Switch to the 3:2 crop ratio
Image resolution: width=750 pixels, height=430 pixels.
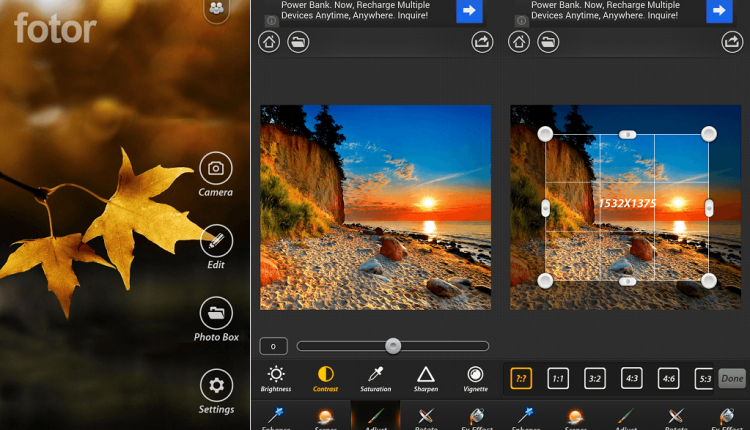click(x=595, y=378)
